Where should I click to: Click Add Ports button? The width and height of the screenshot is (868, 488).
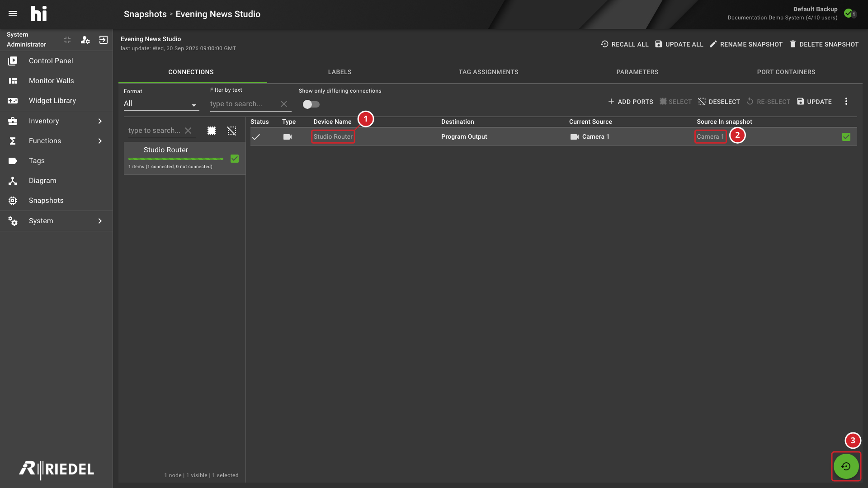click(630, 102)
